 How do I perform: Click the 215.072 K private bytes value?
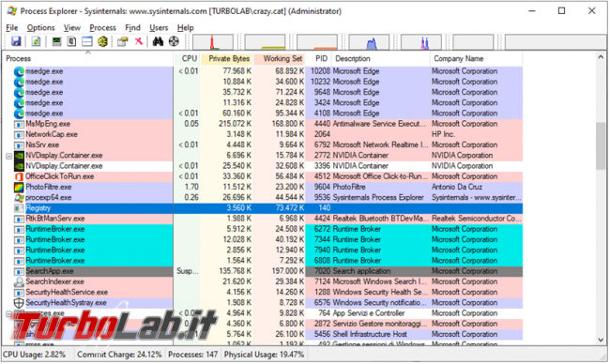pos(235,124)
